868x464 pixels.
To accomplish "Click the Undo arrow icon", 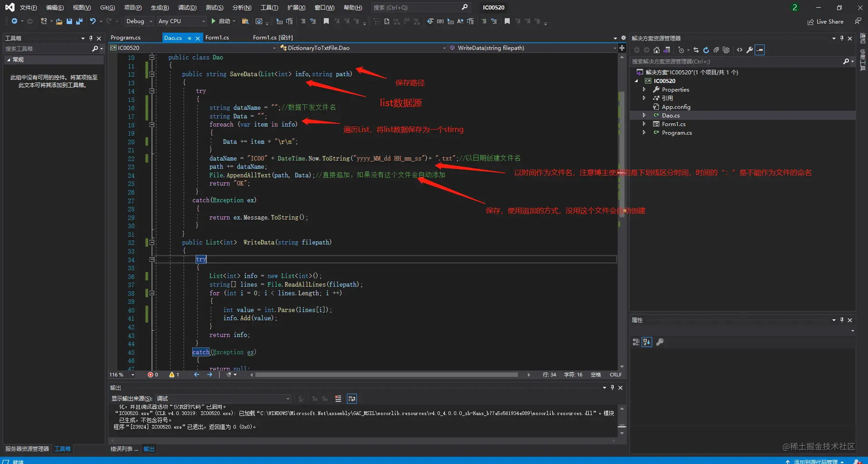I will point(93,21).
